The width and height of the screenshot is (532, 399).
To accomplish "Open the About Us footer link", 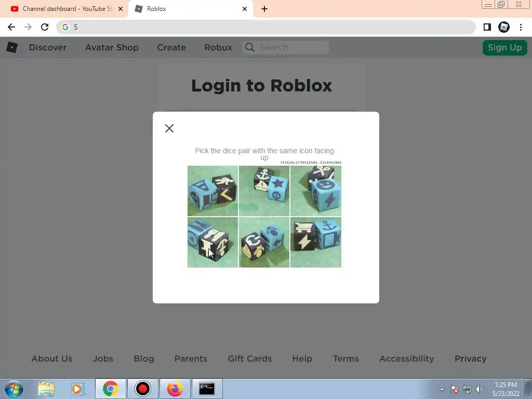I will pyautogui.click(x=52, y=358).
